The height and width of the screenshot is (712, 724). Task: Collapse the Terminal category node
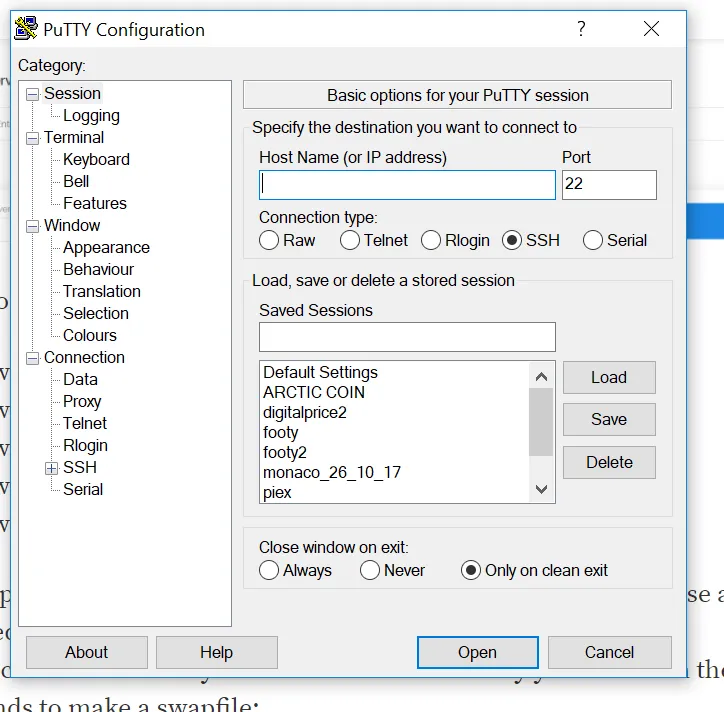point(32,138)
